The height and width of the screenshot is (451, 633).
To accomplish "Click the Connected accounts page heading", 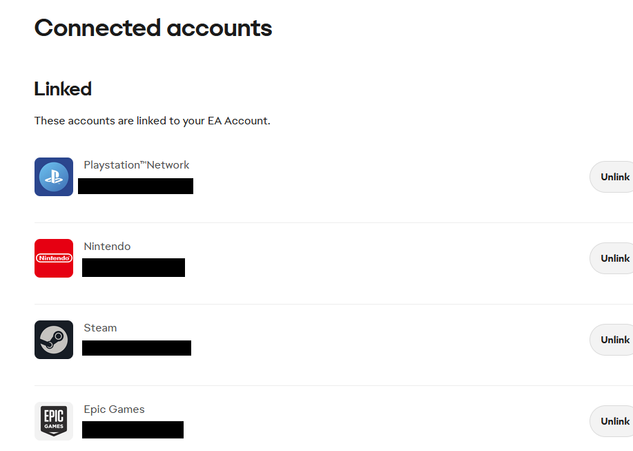I will 153,28.
